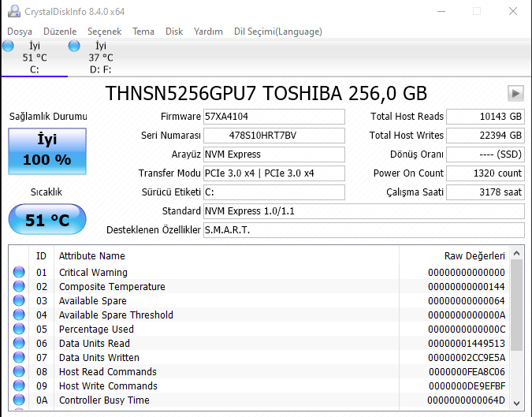This screenshot has height=417, width=532.
Task: Select the Percentage Used attribute name
Action: 96,330
